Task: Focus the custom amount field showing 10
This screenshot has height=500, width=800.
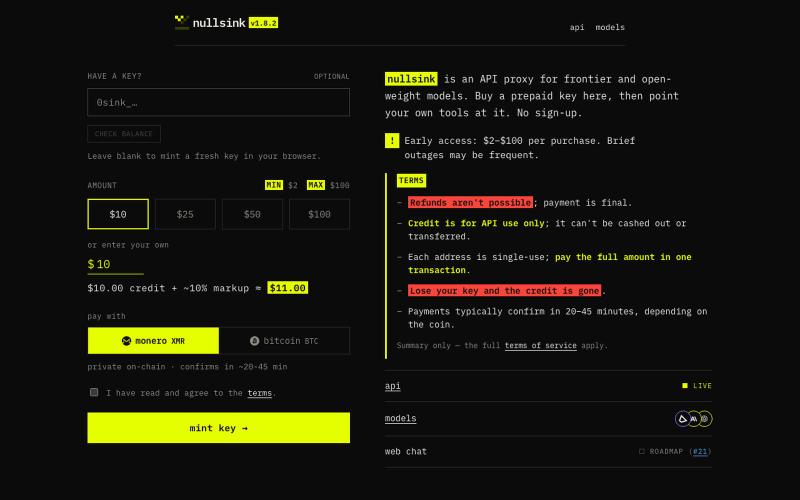Action: click(116, 264)
